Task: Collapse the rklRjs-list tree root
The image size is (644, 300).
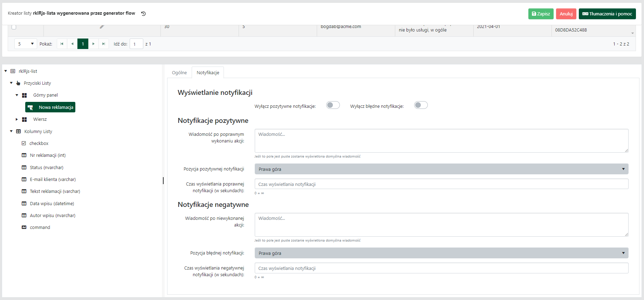Action: click(6, 71)
